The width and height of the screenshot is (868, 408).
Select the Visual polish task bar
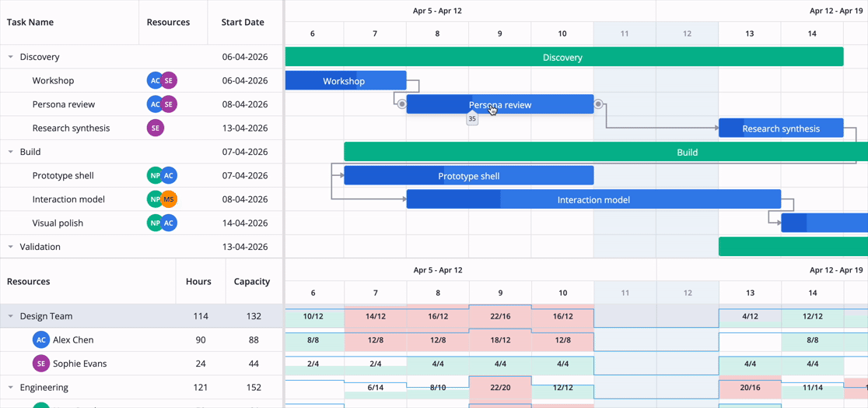click(x=824, y=223)
